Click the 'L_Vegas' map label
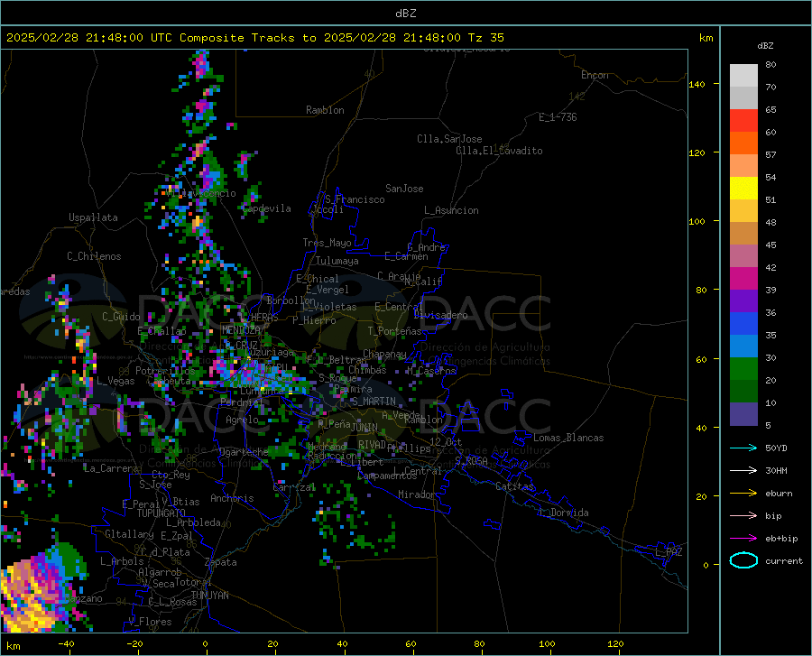 [115, 381]
